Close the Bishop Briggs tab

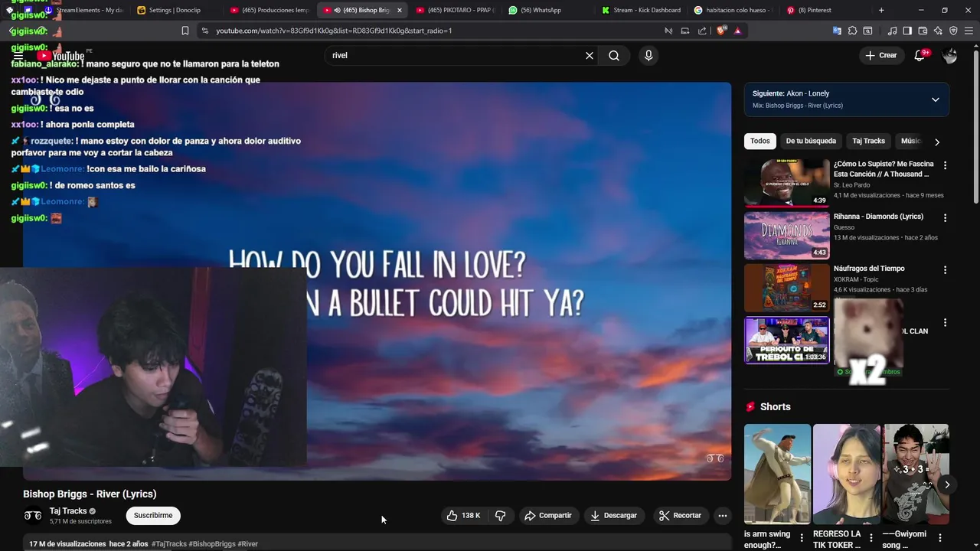pyautogui.click(x=399, y=10)
